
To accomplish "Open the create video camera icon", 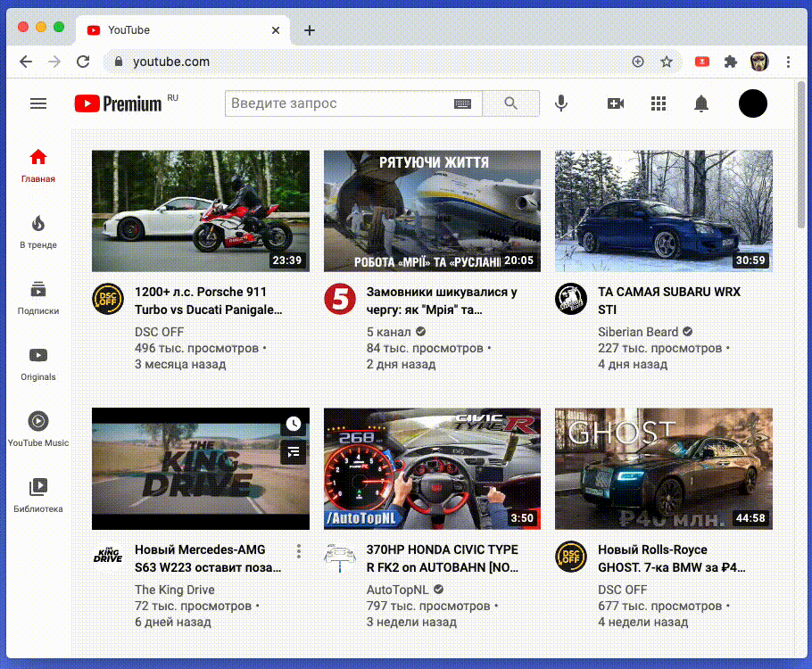I will 616,103.
